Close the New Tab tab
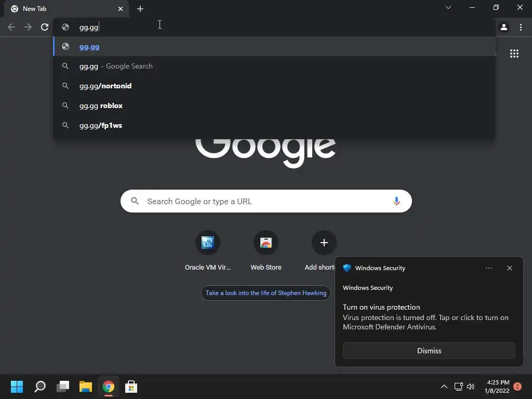This screenshot has width=532, height=399. click(x=121, y=9)
